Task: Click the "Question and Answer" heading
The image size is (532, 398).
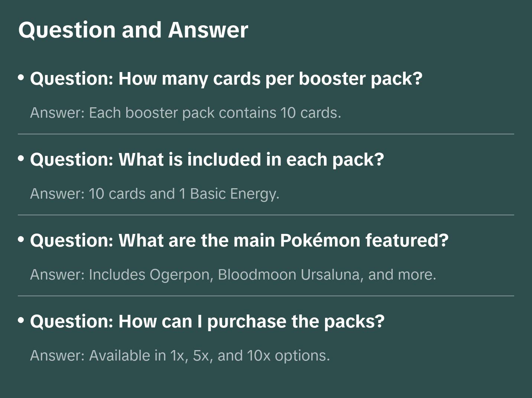Action: coord(133,30)
